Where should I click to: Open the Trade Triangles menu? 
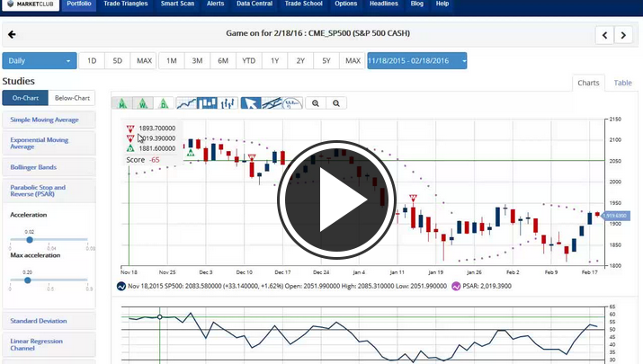tap(126, 4)
